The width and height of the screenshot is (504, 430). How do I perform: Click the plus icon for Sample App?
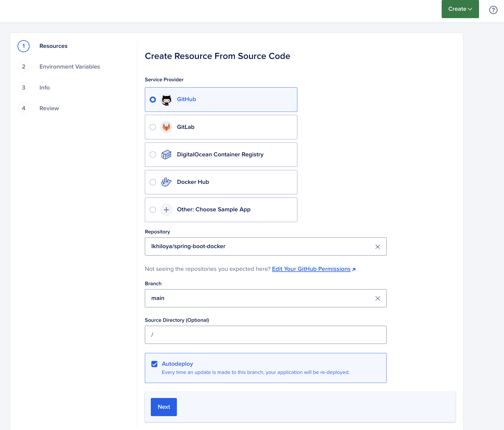click(x=166, y=210)
